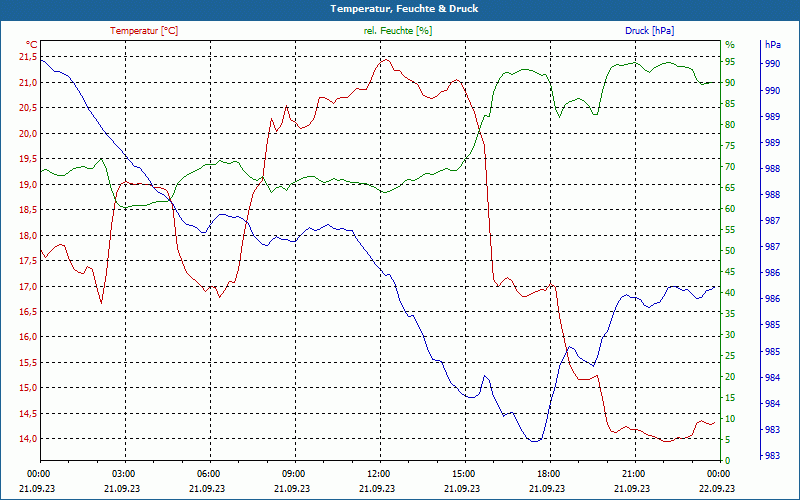Click the '21,5' temperature axis value
Image resolution: width=800 pixels, height=500 pixels.
(28, 57)
